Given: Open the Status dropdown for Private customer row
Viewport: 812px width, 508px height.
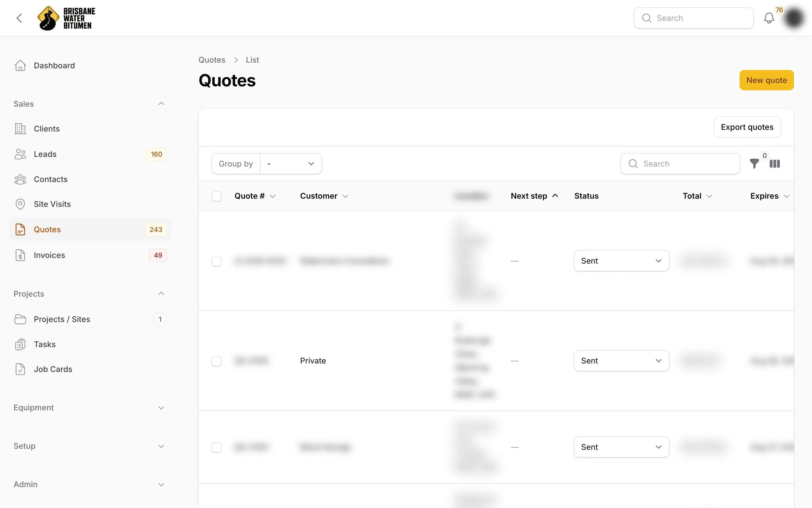Looking at the screenshot, I should (x=621, y=360).
